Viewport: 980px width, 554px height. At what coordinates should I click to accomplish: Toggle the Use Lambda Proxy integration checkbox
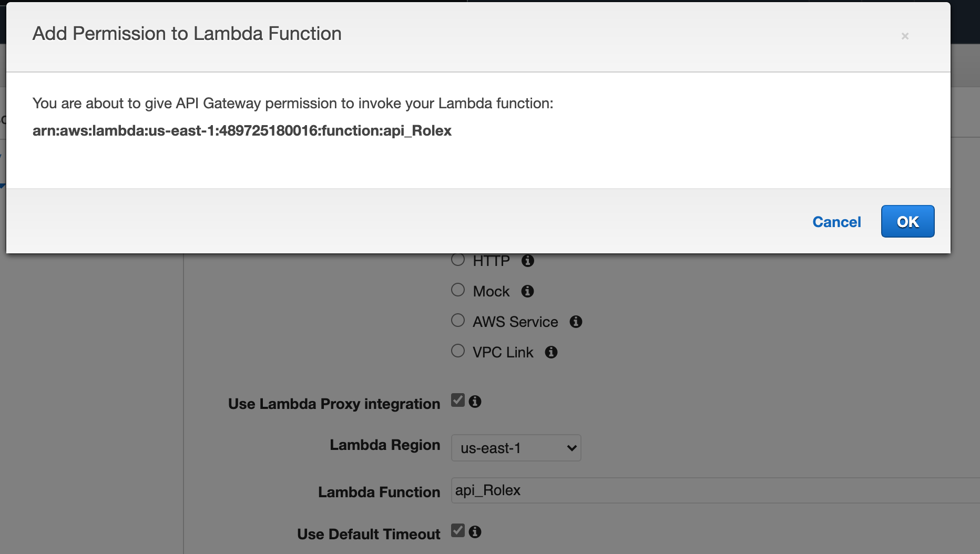pyautogui.click(x=458, y=401)
